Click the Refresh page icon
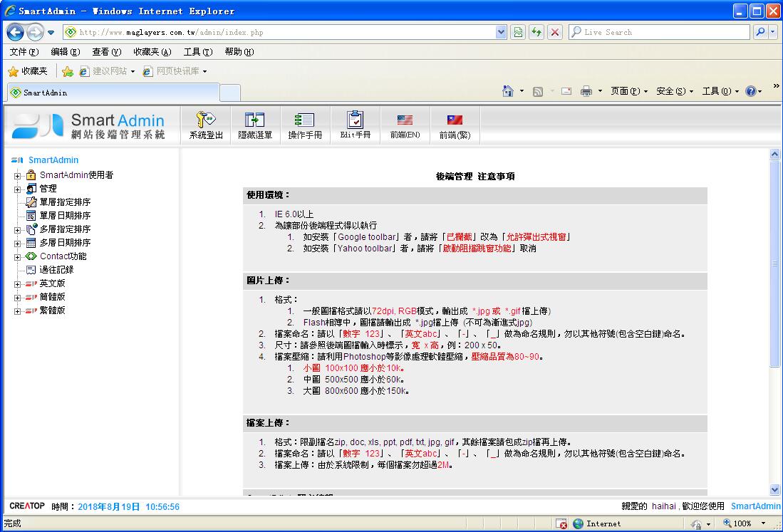783x532 pixels. [536, 33]
